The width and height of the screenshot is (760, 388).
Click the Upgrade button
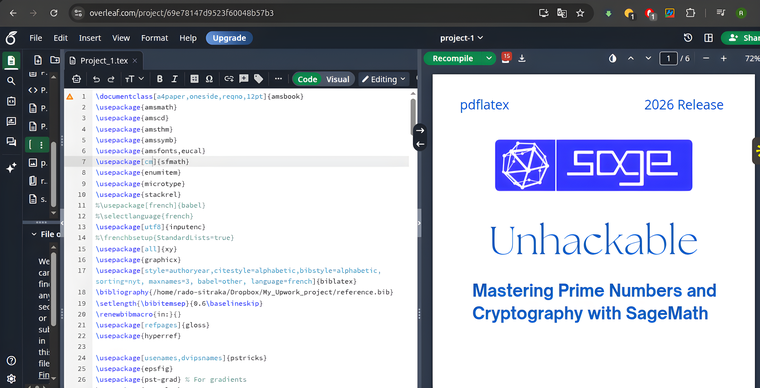(229, 38)
